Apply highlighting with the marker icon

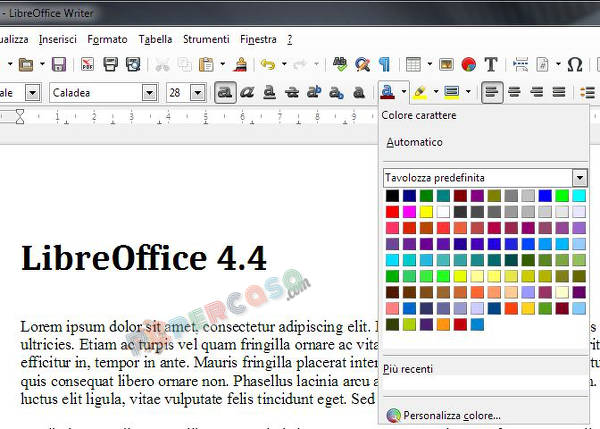point(419,92)
